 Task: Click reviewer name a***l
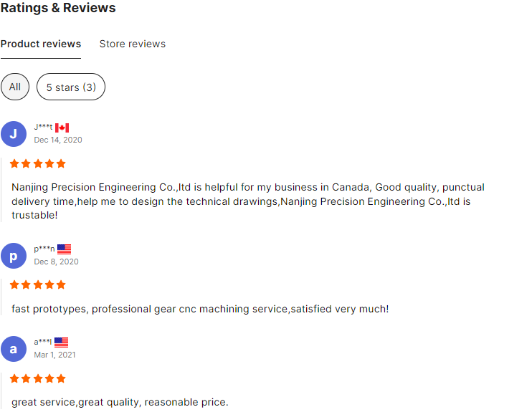pyautogui.click(x=43, y=342)
